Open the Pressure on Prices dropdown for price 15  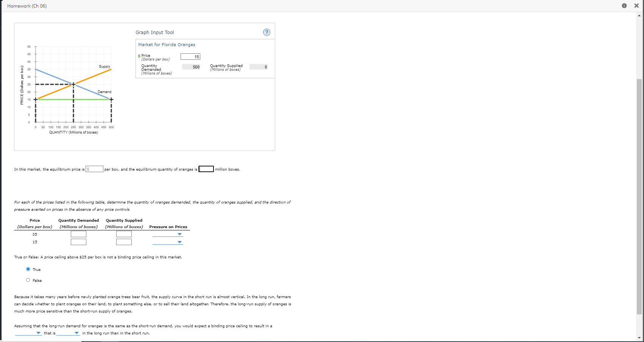point(168,242)
